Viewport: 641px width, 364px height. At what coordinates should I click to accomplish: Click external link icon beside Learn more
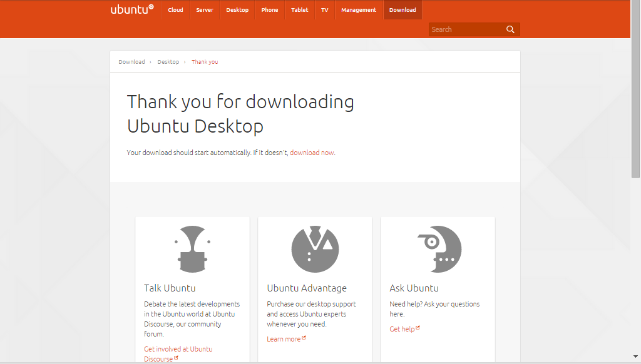click(x=304, y=338)
